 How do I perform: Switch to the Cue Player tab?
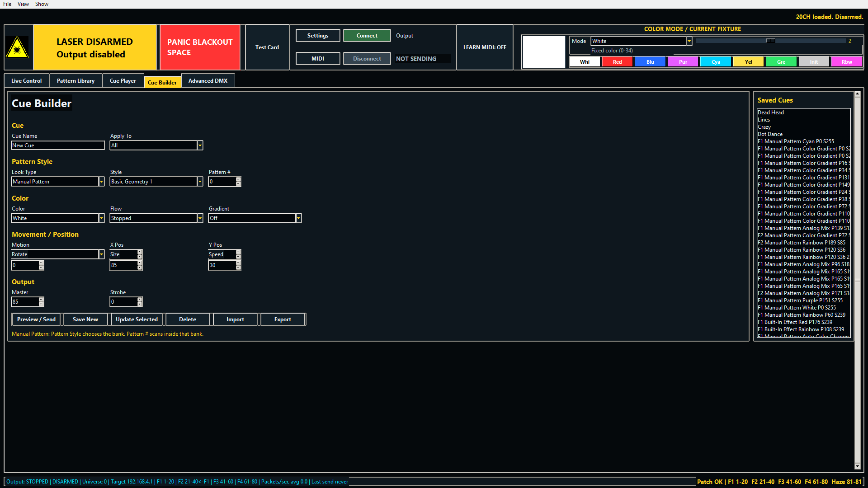click(x=123, y=81)
